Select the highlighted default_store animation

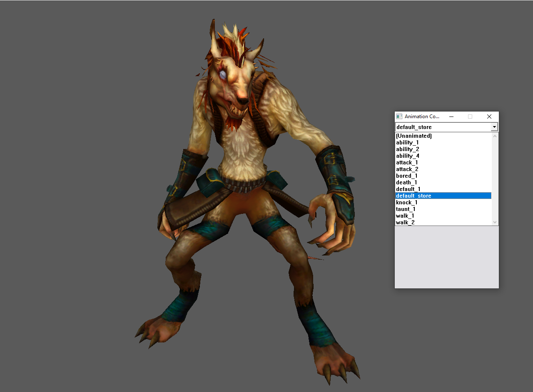click(443, 196)
